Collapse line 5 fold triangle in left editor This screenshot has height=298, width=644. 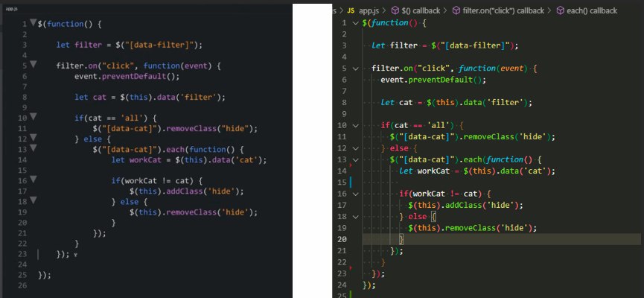pyautogui.click(x=34, y=64)
